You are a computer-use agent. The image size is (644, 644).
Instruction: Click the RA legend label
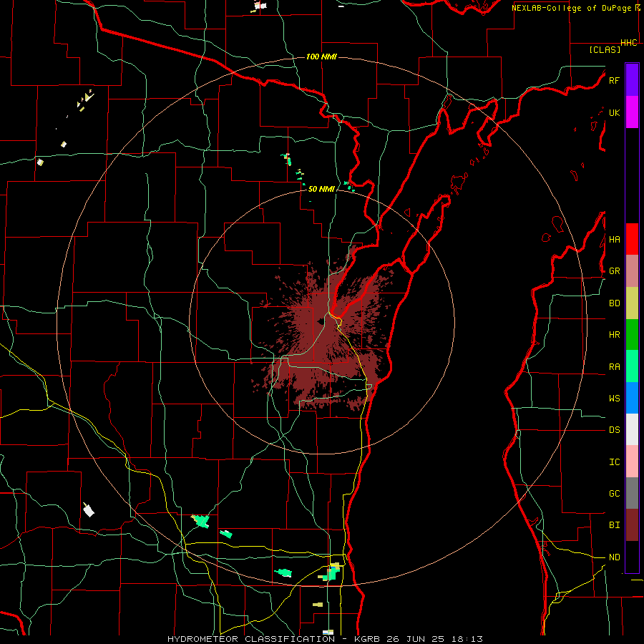pos(614,367)
